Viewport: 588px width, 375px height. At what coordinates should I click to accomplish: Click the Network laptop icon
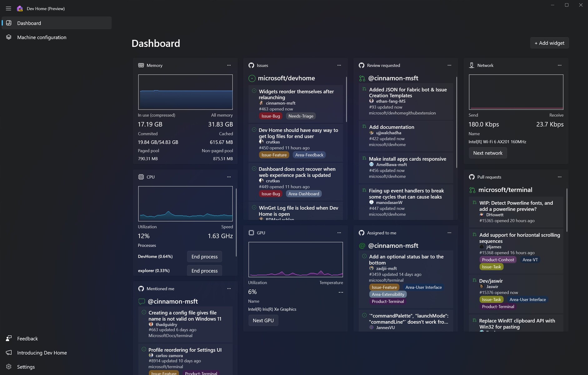[471, 65]
